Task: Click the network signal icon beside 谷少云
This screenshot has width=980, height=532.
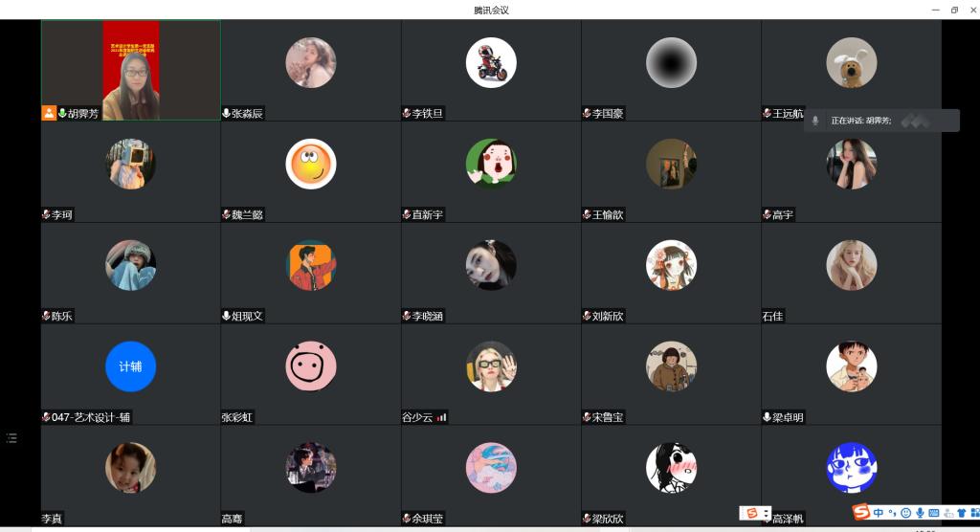Action: 441,417
